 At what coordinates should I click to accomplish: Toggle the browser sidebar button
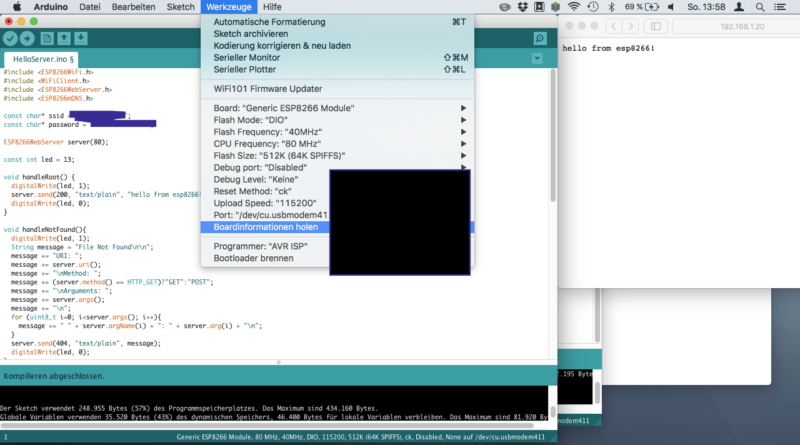(656, 26)
